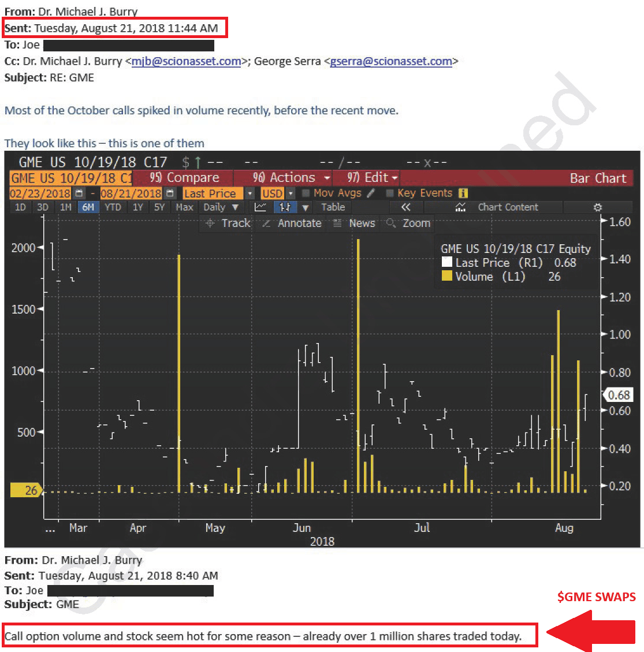Click the Jun label on the time axis
The width and height of the screenshot is (644, 652).
302,528
